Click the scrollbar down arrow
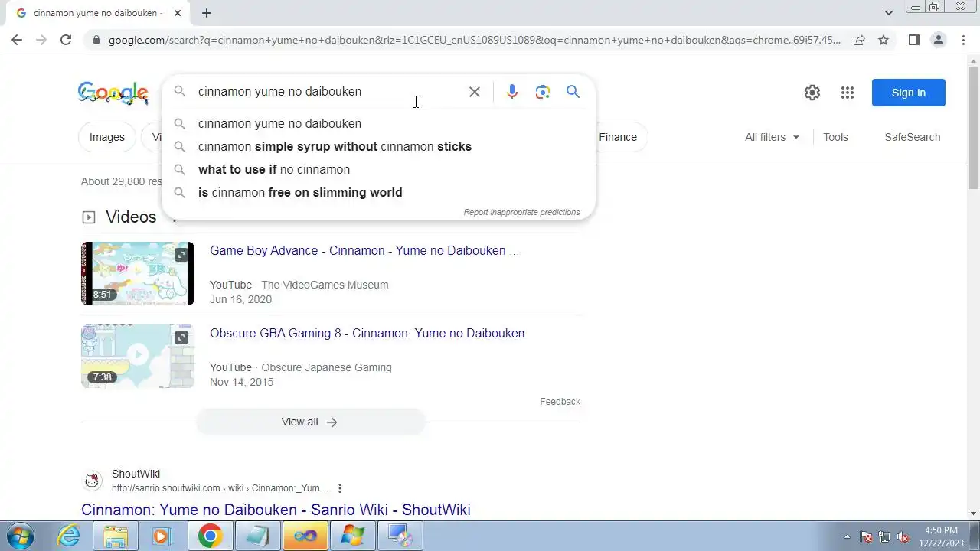 973,514
